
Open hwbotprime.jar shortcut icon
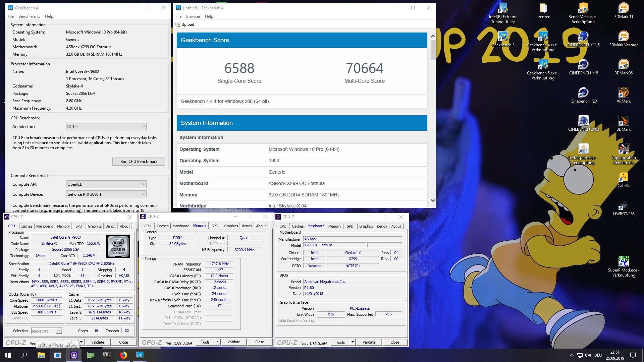coord(583,154)
